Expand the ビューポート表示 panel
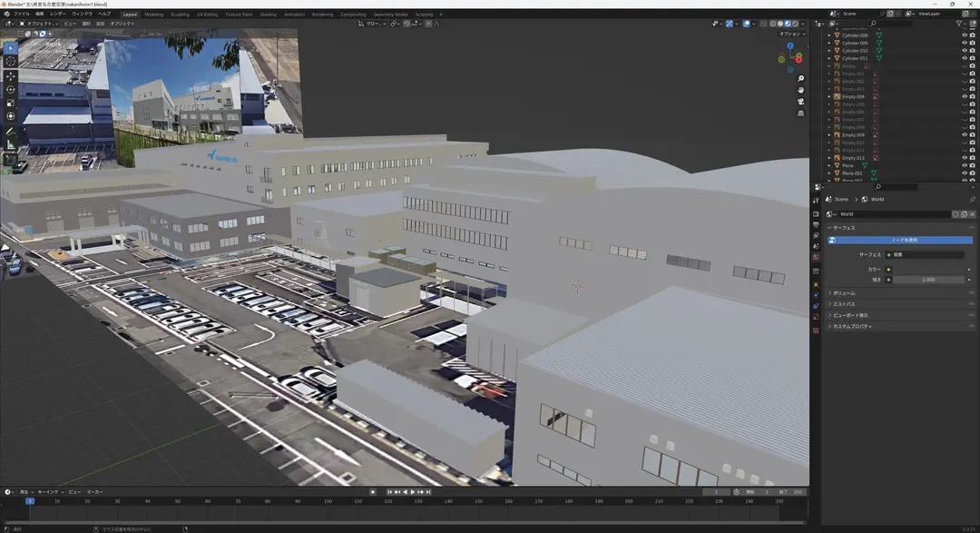980x533 pixels. tap(849, 315)
